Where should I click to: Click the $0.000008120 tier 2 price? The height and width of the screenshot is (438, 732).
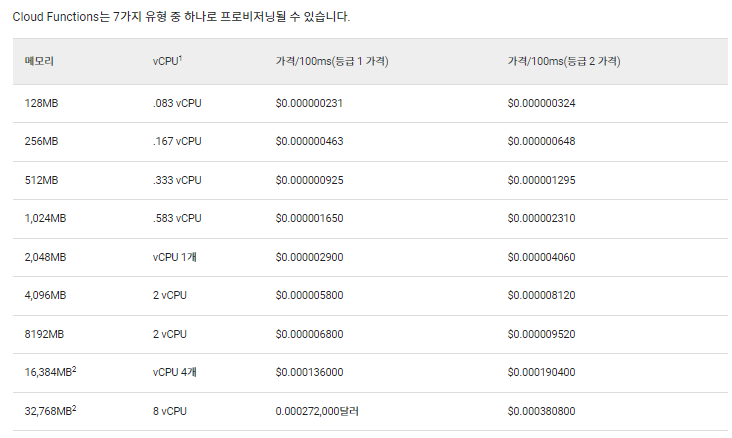coord(541,295)
